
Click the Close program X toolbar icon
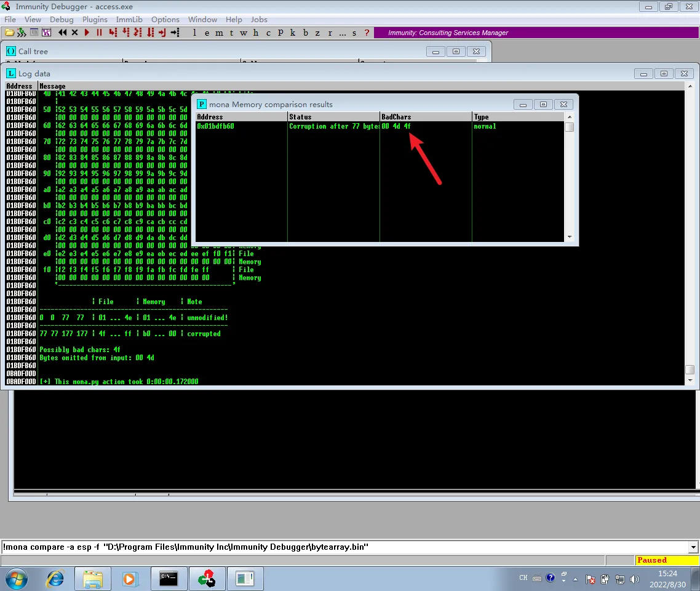tap(74, 33)
